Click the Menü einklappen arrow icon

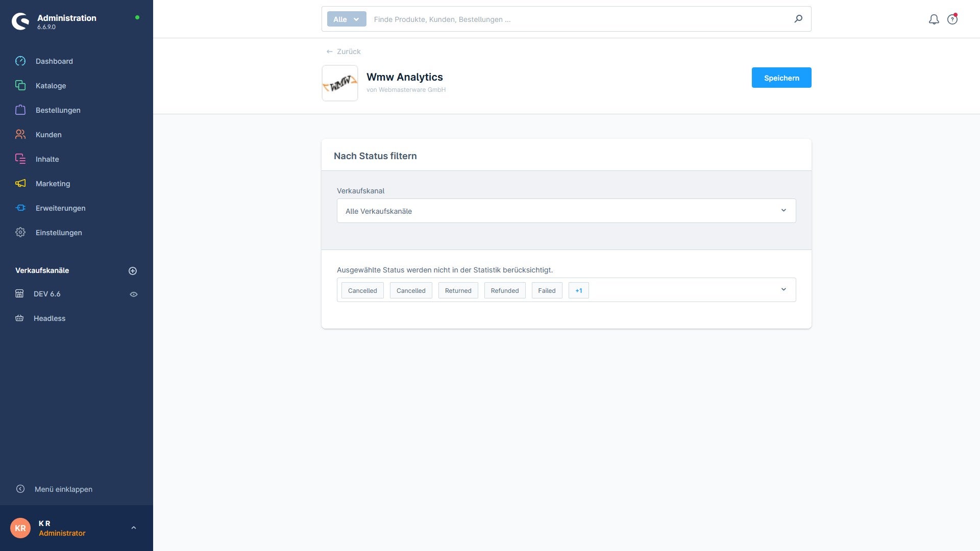point(20,489)
